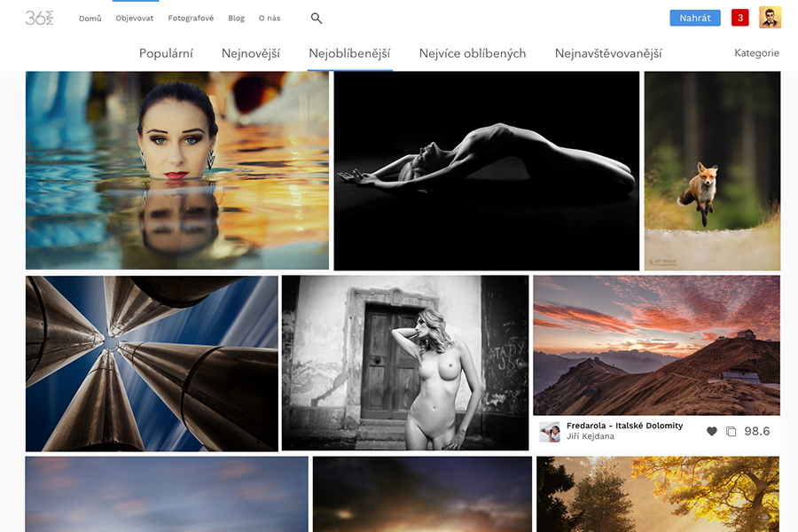Open the search magnifier icon
This screenshot has width=798, height=532.
(x=317, y=18)
